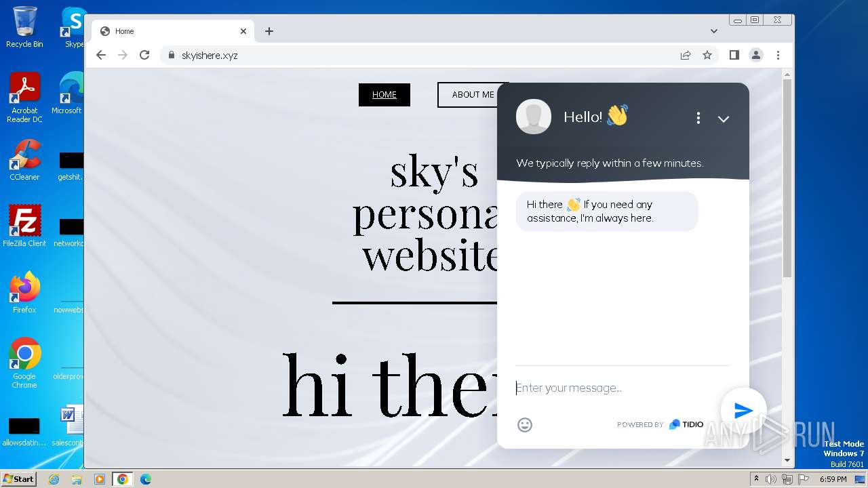Image resolution: width=868 pixels, height=488 pixels.
Task: Open Recycle Bin on the desktop
Action: (x=24, y=28)
